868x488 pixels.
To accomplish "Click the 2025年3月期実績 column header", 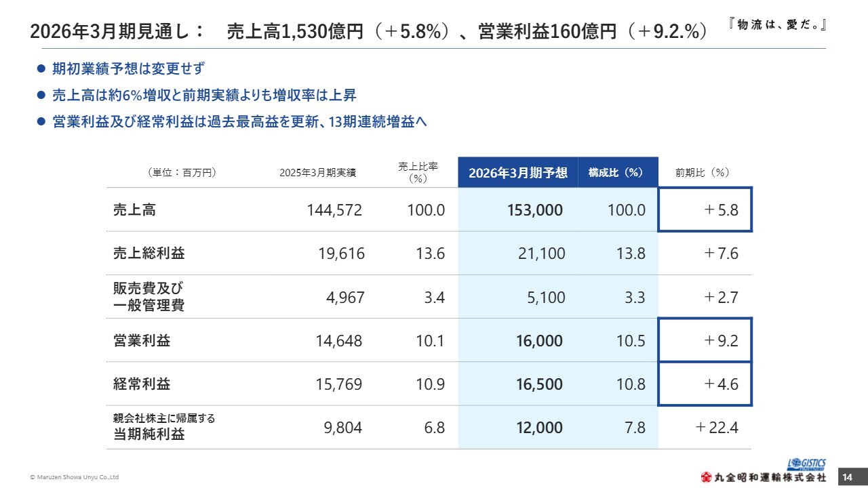I will (317, 172).
